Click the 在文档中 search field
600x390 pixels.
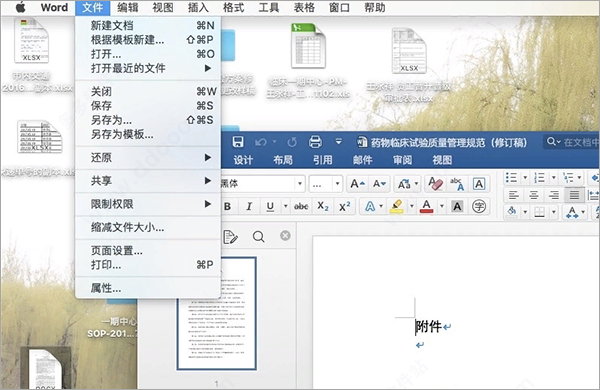click(572, 142)
